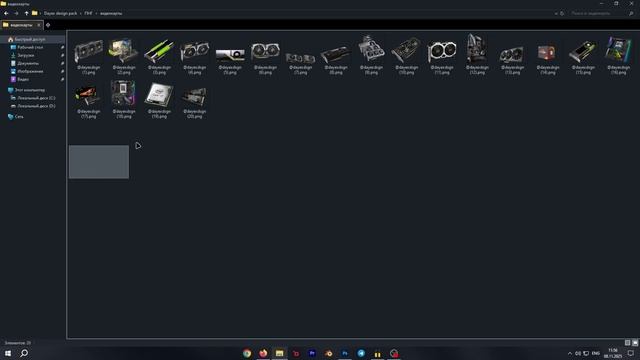This screenshot has height=360, width=640.
Task: Select file @dayexdsgn (11).png
Action: pyautogui.click(x=442, y=56)
